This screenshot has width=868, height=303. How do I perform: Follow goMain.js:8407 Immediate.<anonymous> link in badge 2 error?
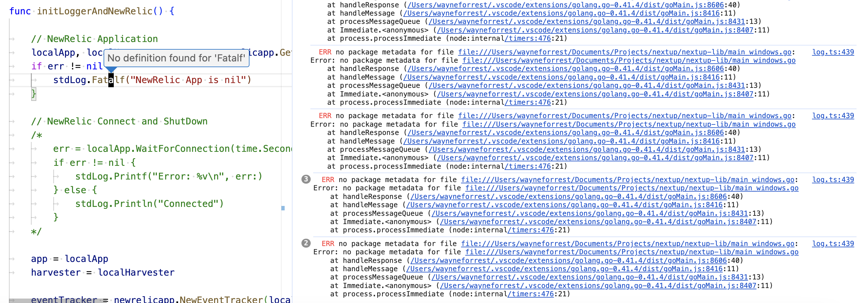click(x=598, y=285)
